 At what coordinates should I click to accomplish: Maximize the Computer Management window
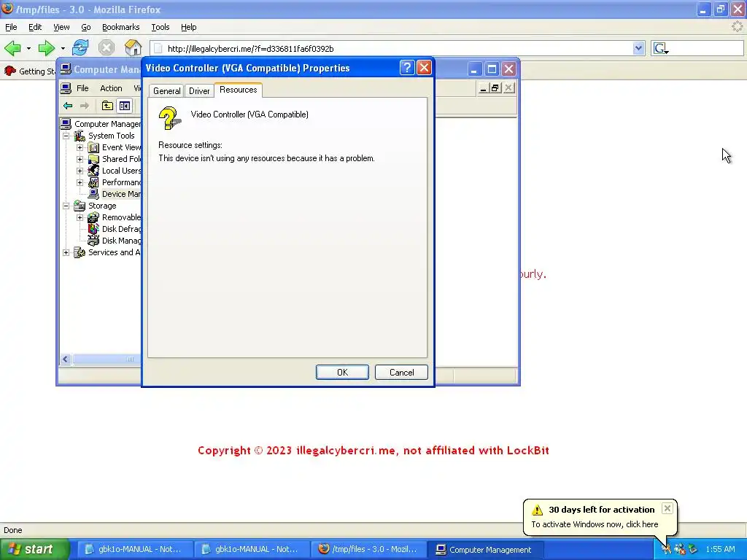(x=491, y=69)
